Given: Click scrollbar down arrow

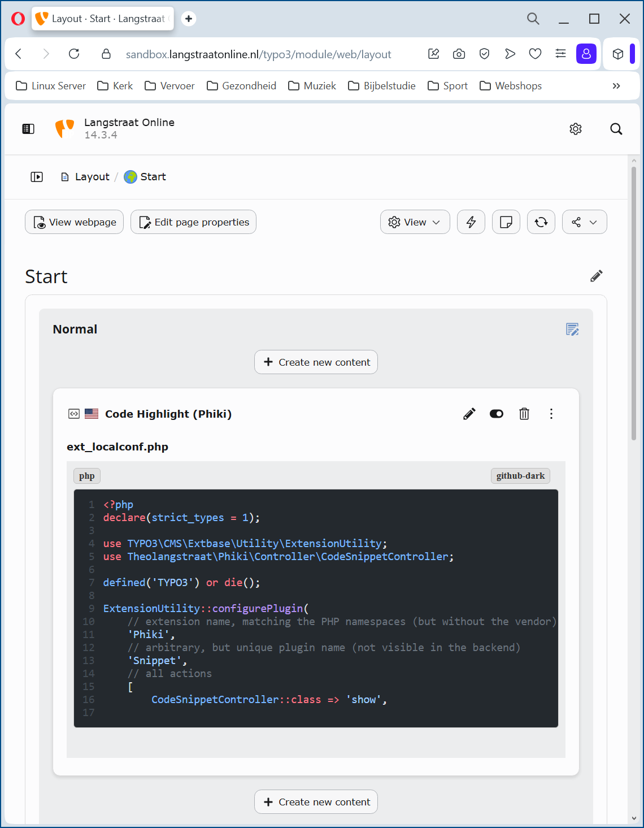Looking at the screenshot, I should pyautogui.click(x=634, y=818).
